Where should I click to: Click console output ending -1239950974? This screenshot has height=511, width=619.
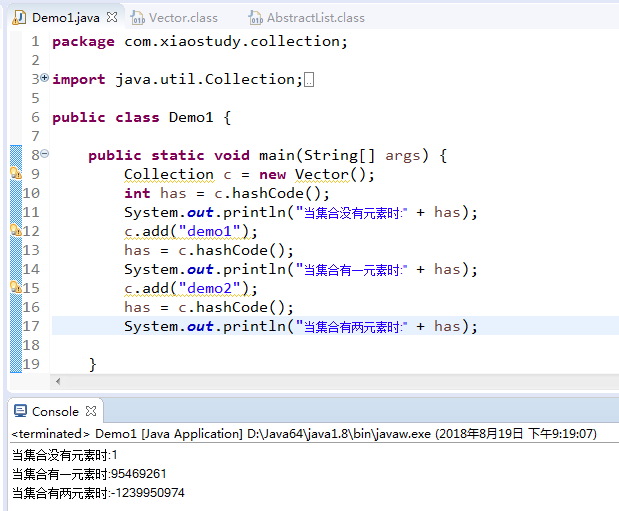(x=98, y=492)
